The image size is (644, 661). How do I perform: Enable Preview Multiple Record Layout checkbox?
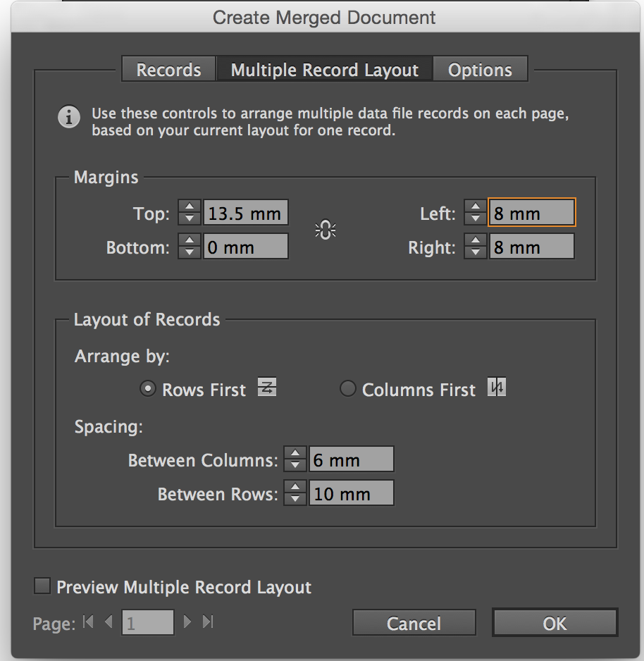[43, 586]
